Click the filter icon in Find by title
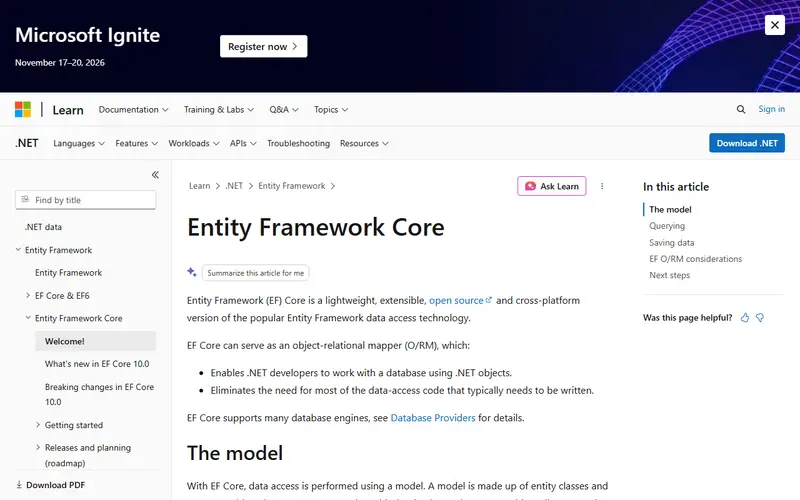Viewport: 800px width, 500px height. 26,199
